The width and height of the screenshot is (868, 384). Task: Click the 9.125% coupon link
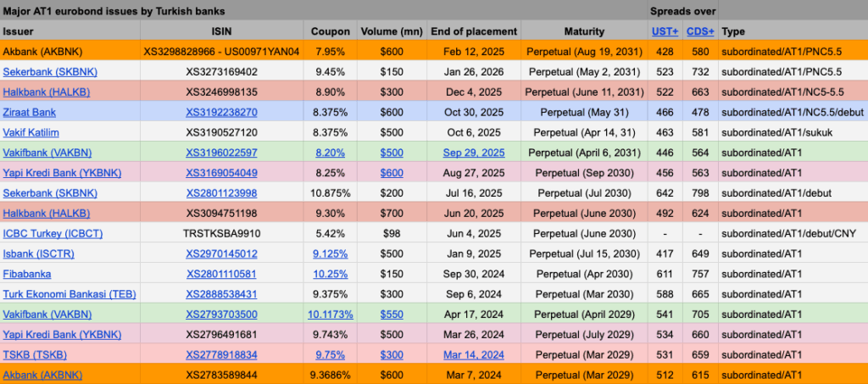[x=330, y=253]
